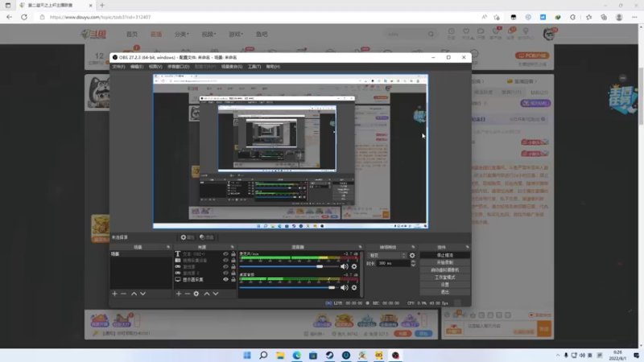This screenshot has height=362, width=644.
Task: Open source properties gear in the Sources toolbar
Action: tap(196, 294)
